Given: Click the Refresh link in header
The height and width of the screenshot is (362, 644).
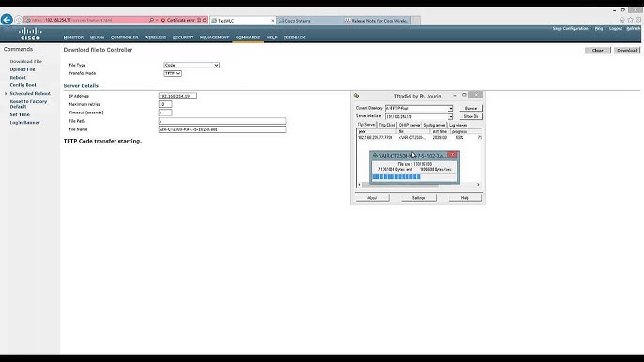Looking at the screenshot, I should point(634,29).
